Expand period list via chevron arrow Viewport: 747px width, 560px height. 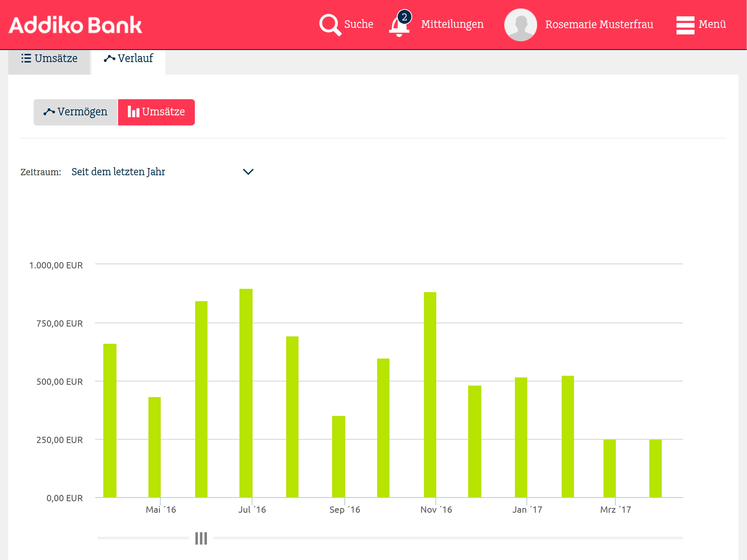pyautogui.click(x=248, y=171)
